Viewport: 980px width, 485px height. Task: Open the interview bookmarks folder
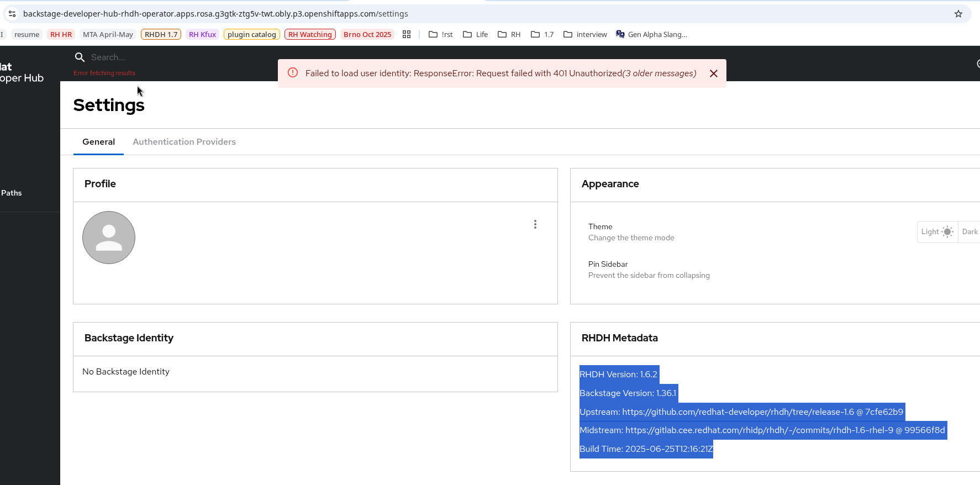click(x=585, y=34)
